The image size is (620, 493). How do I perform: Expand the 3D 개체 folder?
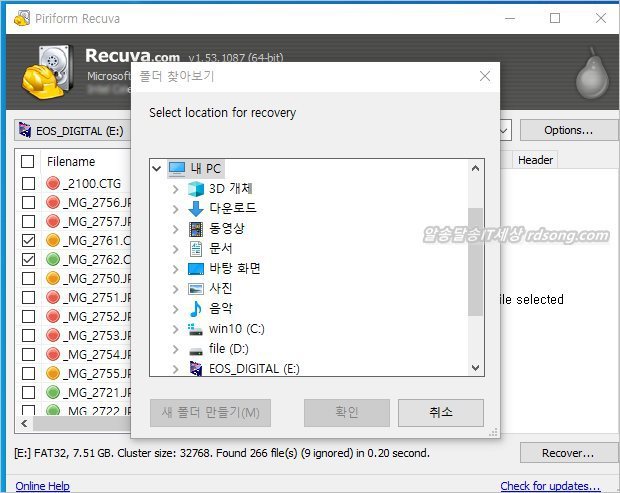pos(176,189)
